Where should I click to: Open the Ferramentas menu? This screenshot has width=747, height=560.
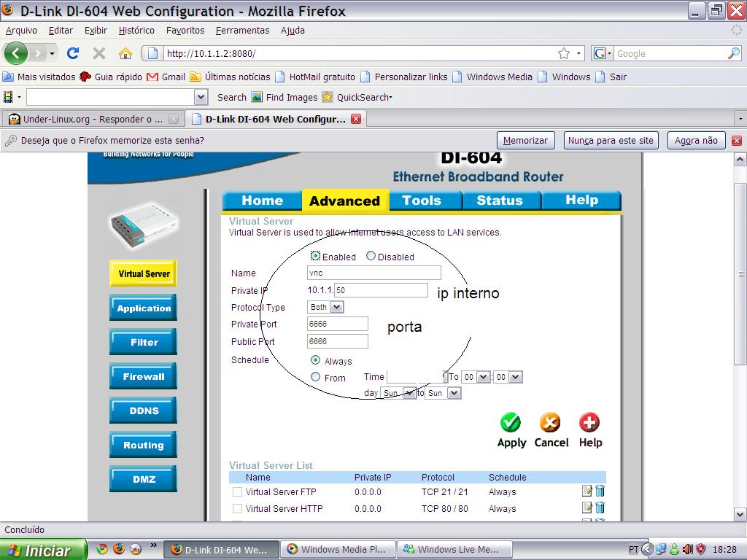point(242,31)
